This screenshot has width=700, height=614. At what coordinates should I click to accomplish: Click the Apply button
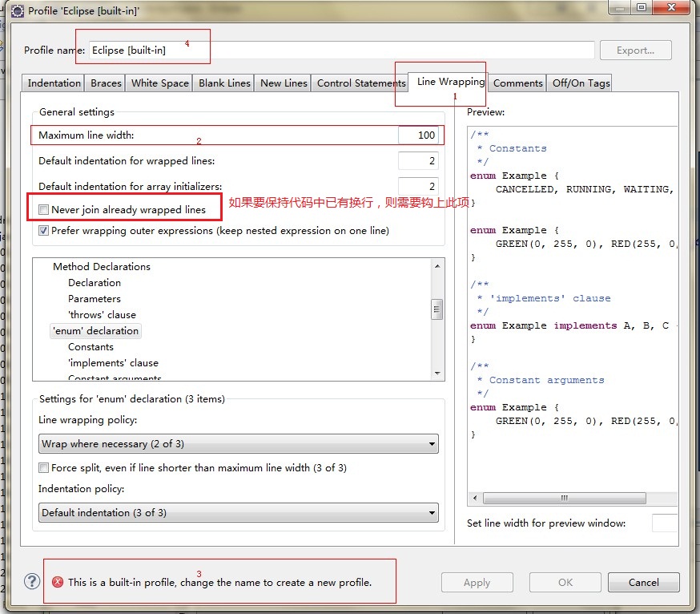(477, 582)
